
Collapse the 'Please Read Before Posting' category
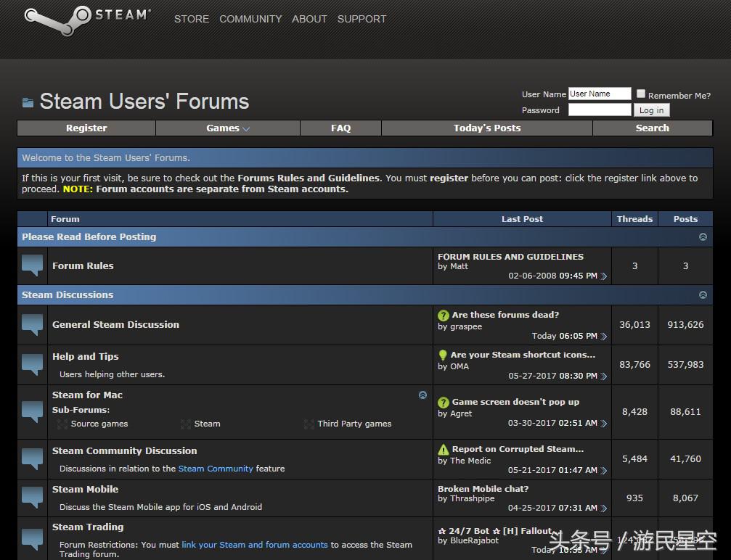tap(702, 237)
